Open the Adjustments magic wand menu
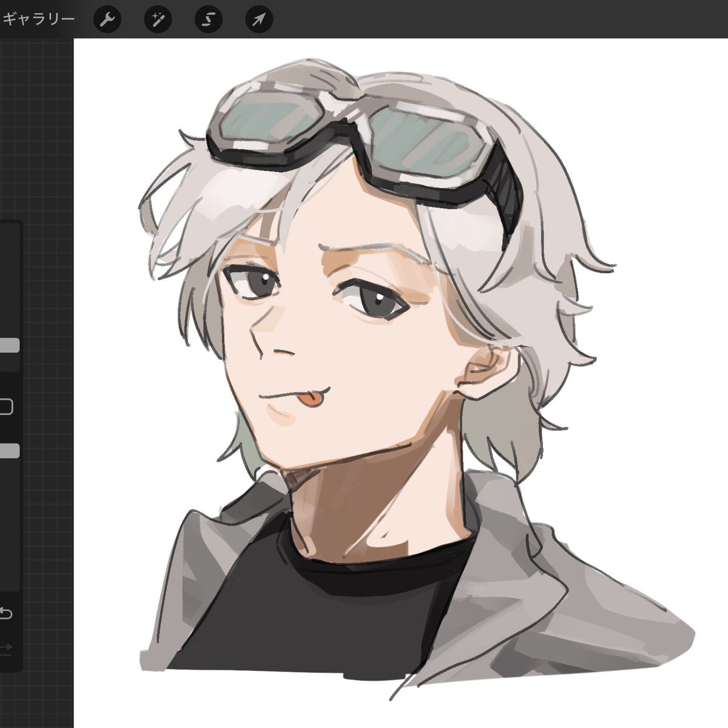728x728 pixels. (158, 20)
